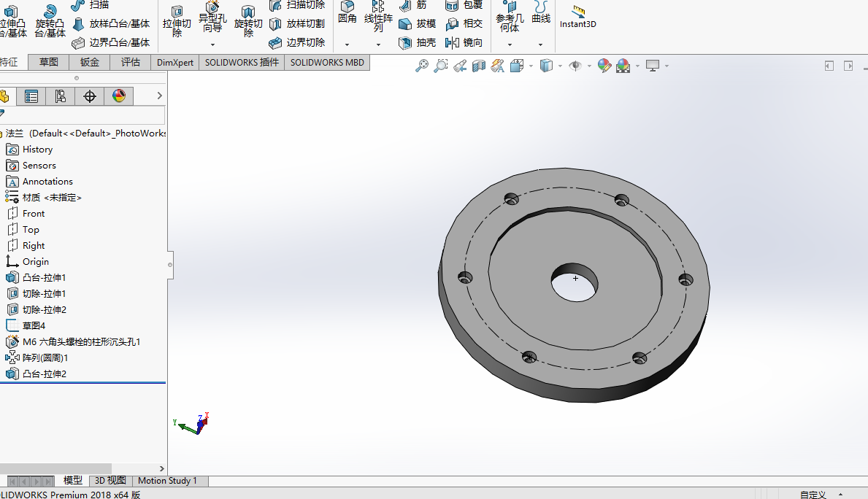Open the PropertyManager panel tab

tap(31, 96)
